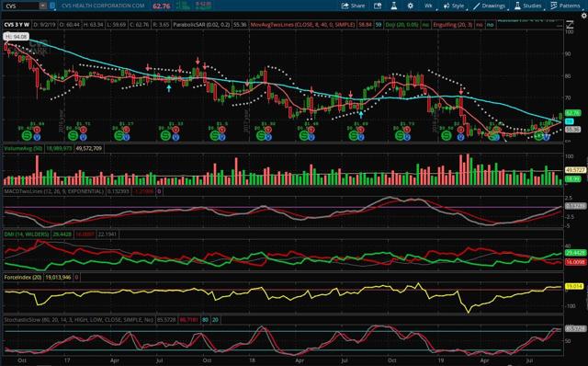Click the Oct label on the time axis left end
This screenshot has height=366, width=588.
pyautogui.click(x=22, y=360)
